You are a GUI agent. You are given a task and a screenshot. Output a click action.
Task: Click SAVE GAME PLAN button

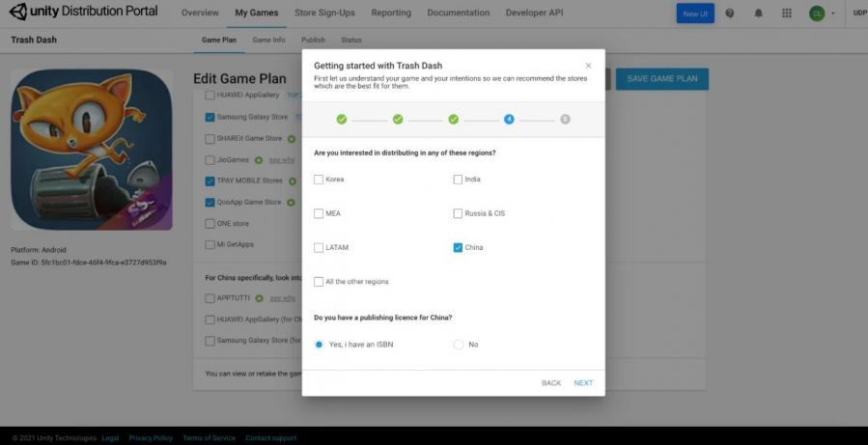662,78
